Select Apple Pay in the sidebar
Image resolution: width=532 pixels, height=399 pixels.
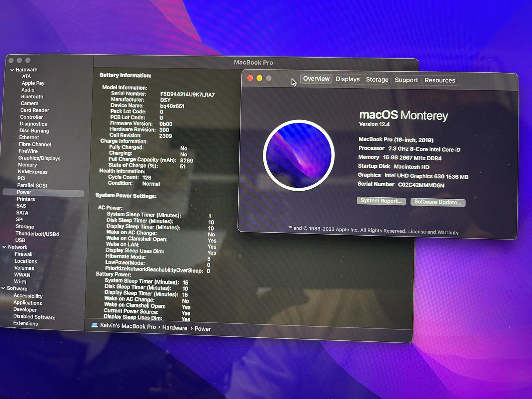33,83
